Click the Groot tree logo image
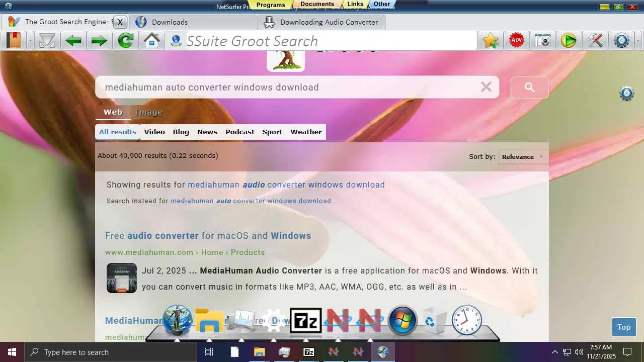This screenshot has width=644, height=362. 286,60
